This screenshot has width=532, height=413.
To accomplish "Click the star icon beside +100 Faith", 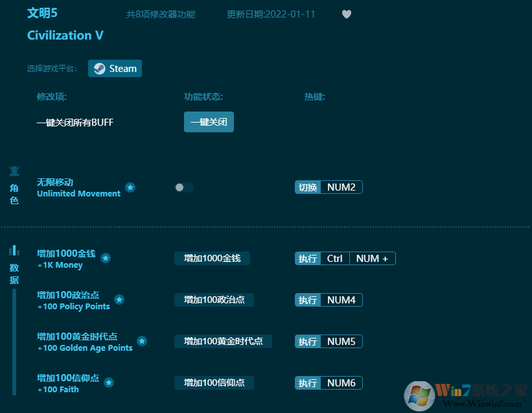I will (x=109, y=383).
